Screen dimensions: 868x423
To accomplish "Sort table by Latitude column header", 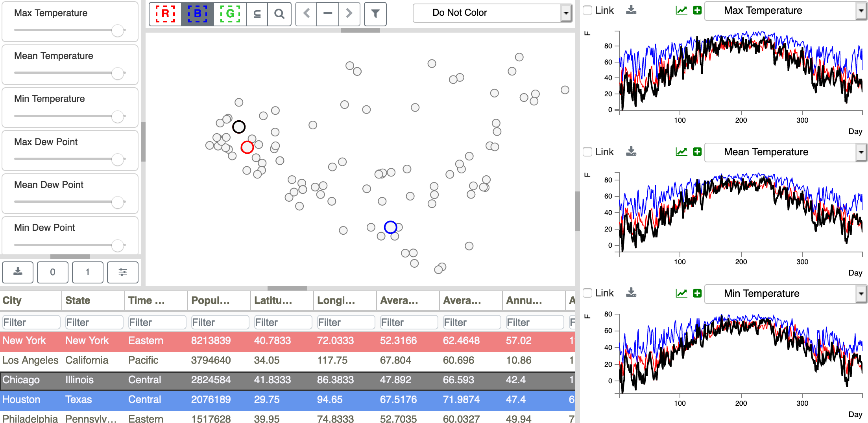I will [x=282, y=301].
